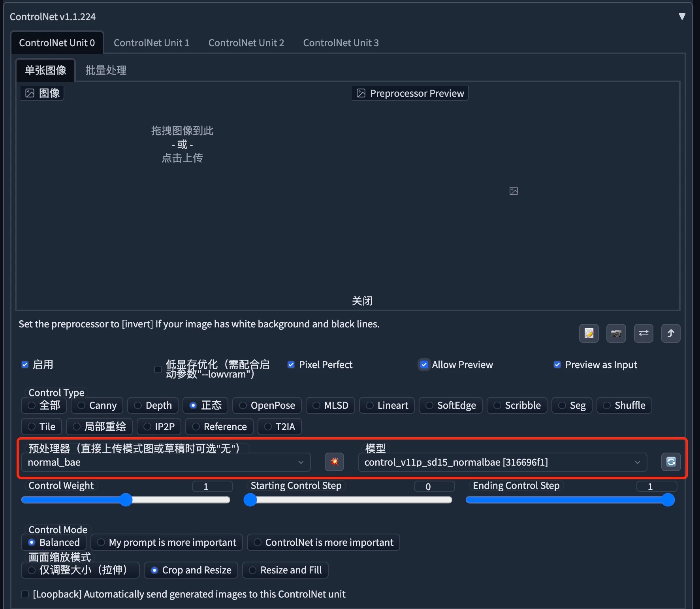This screenshot has width=700, height=609.
Task: Enable the Pixel Perfect checkbox
Action: (291, 365)
